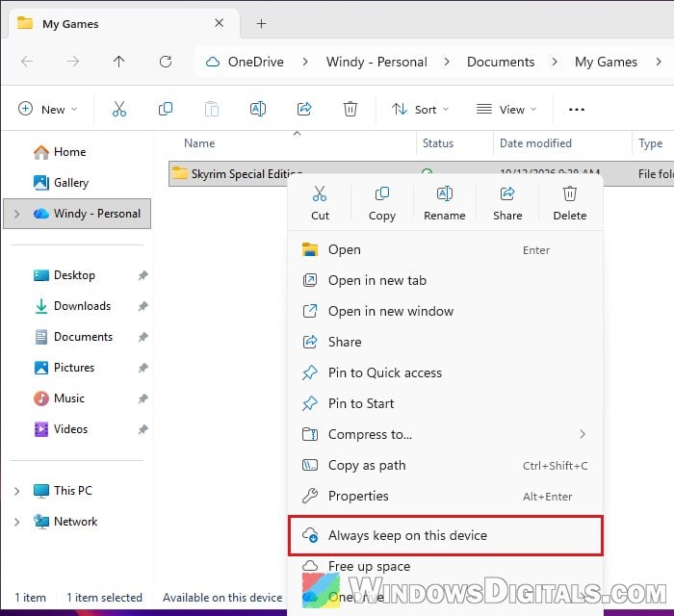Add a new tab with plus button

[261, 24]
